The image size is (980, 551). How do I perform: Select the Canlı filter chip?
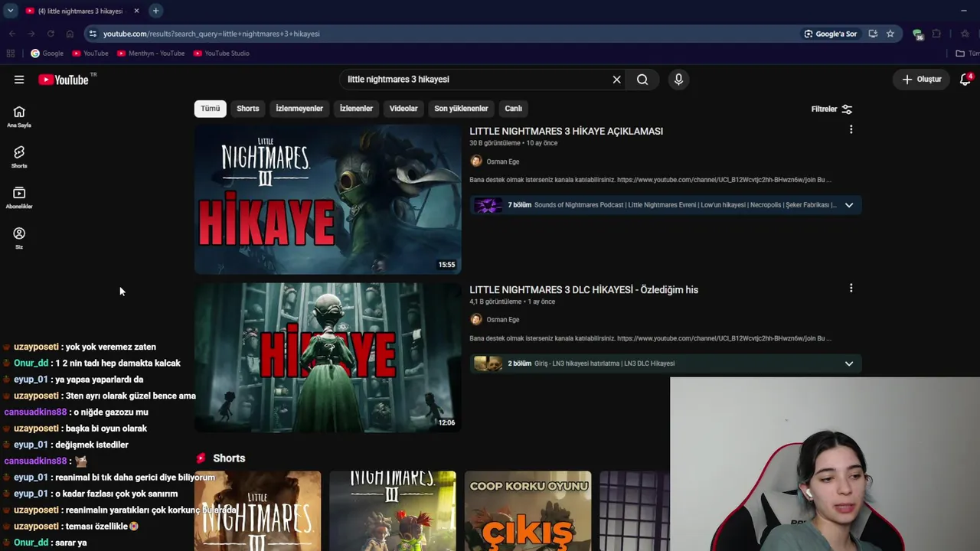click(x=513, y=109)
